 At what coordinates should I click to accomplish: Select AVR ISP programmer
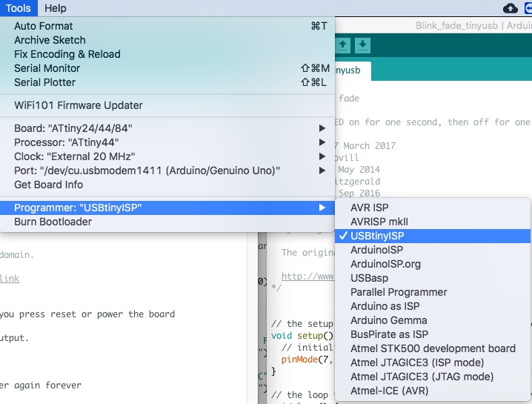click(433, 208)
